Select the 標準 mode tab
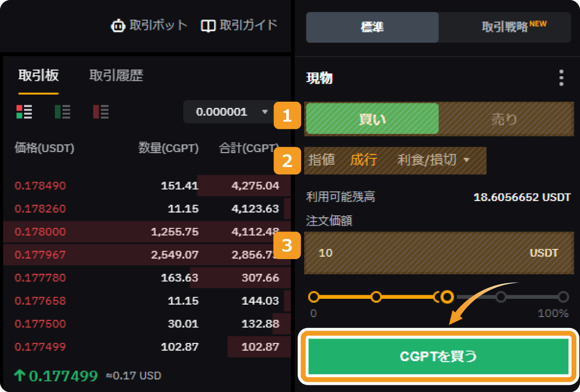The image size is (580, 392). coord(372,27)
